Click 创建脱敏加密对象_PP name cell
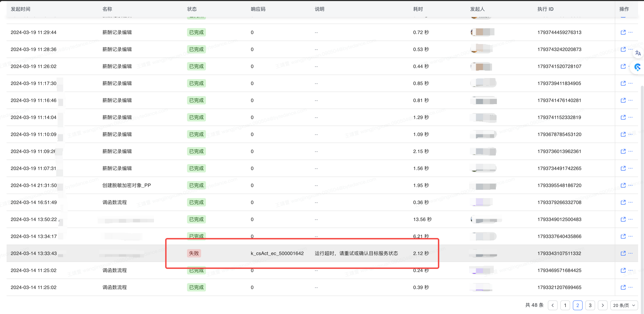Image resolution: width=644 pixels, height=314 pixels. point(126,185)
